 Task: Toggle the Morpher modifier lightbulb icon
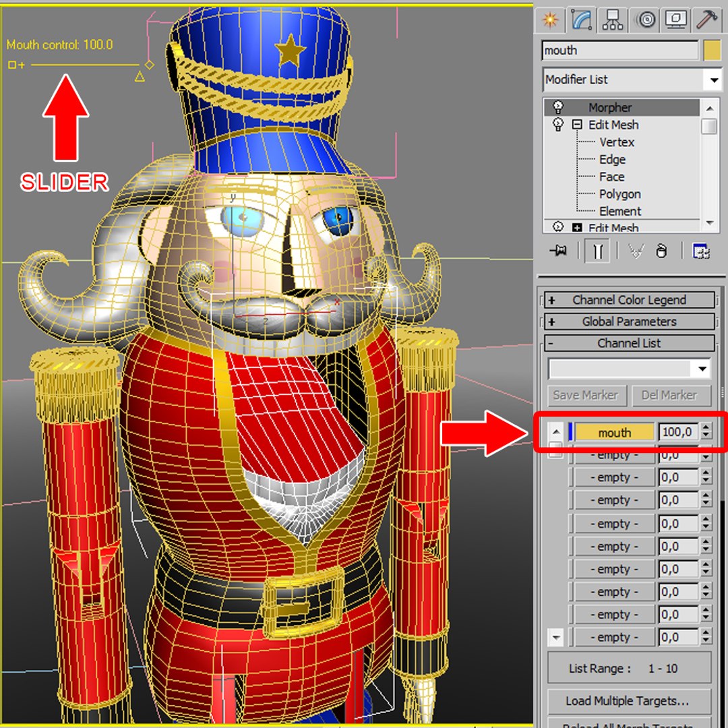pos(558,107)
